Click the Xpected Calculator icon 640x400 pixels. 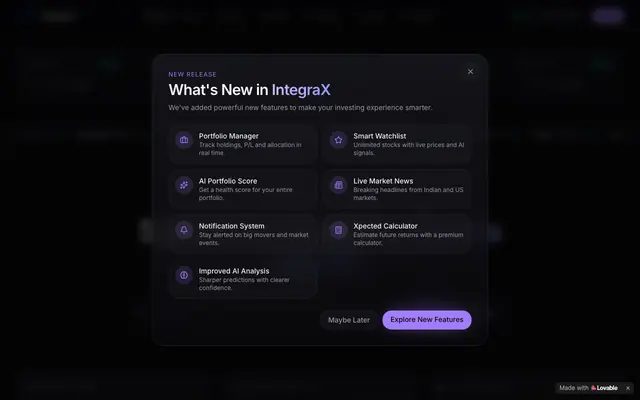[x=338, y=230]
